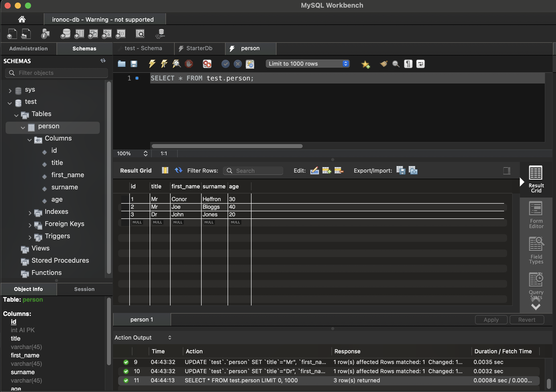Toggle invisible characters display icon
556x392 pixels.
(408, 64)
